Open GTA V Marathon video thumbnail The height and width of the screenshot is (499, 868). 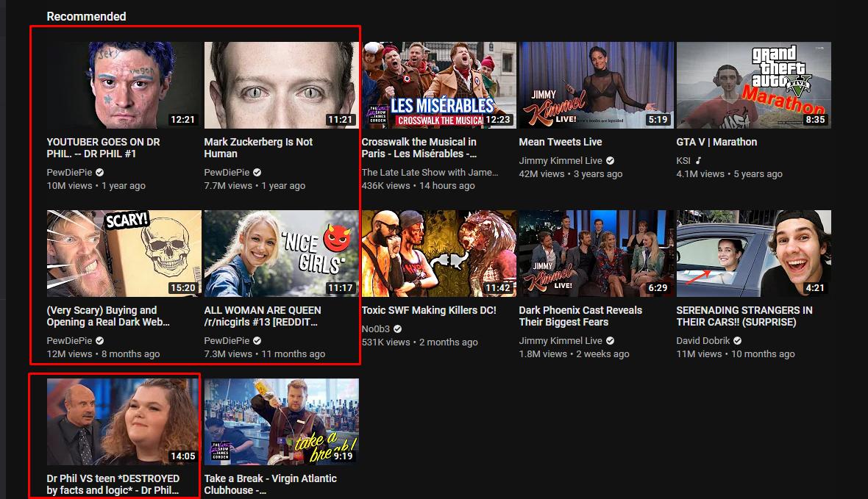tap(753, 85)
